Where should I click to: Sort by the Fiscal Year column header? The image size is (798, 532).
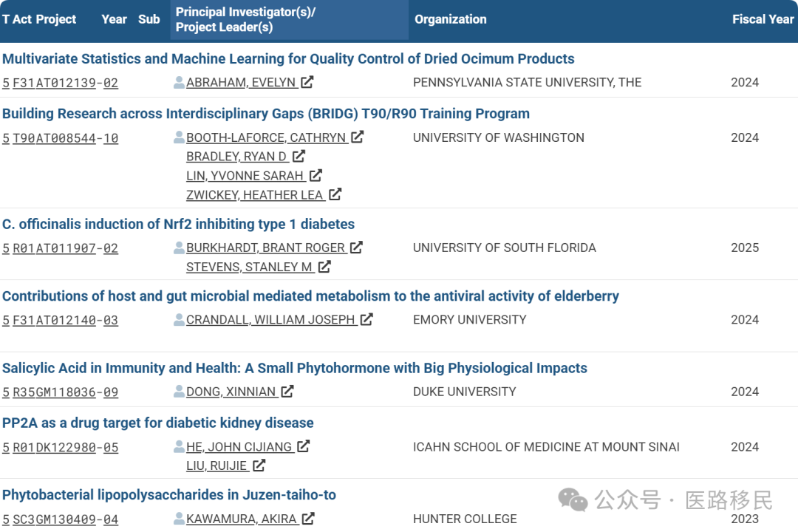[763, 19]
